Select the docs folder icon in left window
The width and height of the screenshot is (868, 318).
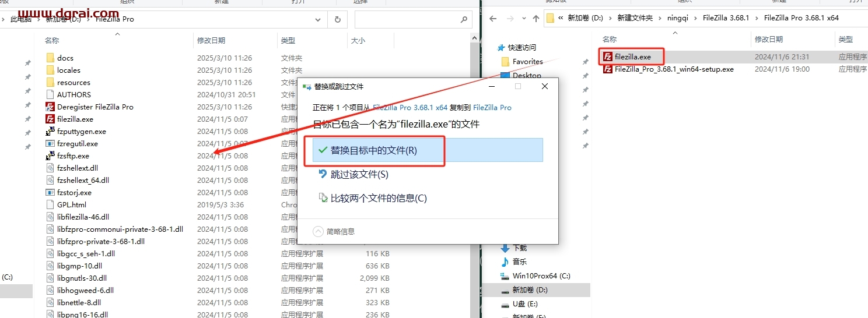[x=50, y=58]
